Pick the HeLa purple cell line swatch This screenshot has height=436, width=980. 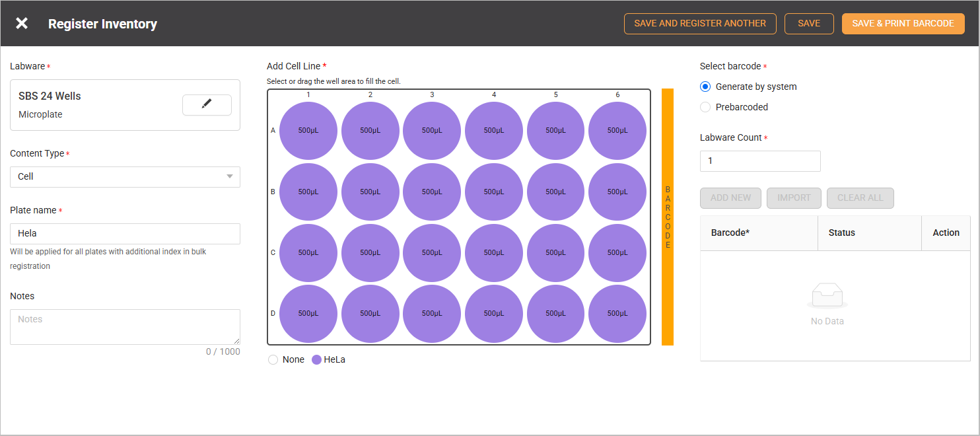(x=316, y=360)
